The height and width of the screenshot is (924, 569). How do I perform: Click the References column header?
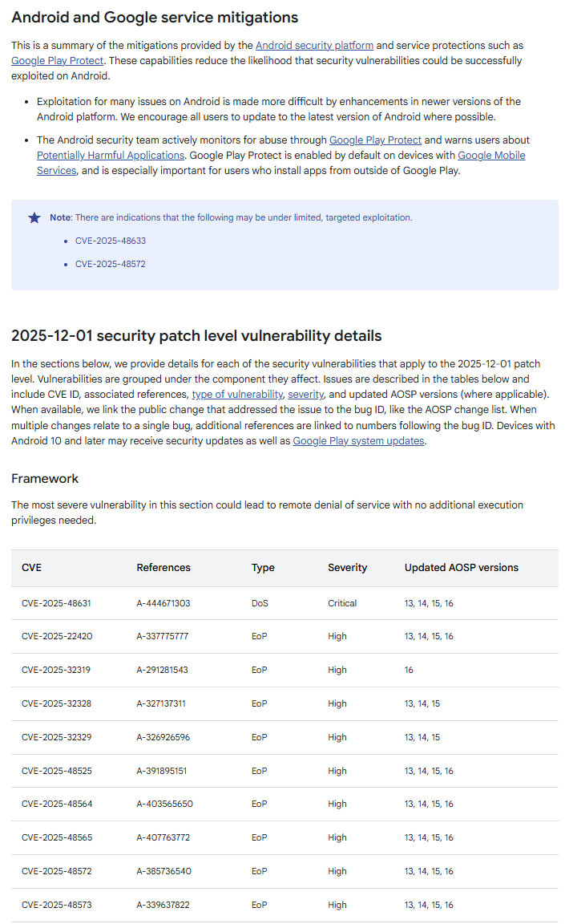163,568
